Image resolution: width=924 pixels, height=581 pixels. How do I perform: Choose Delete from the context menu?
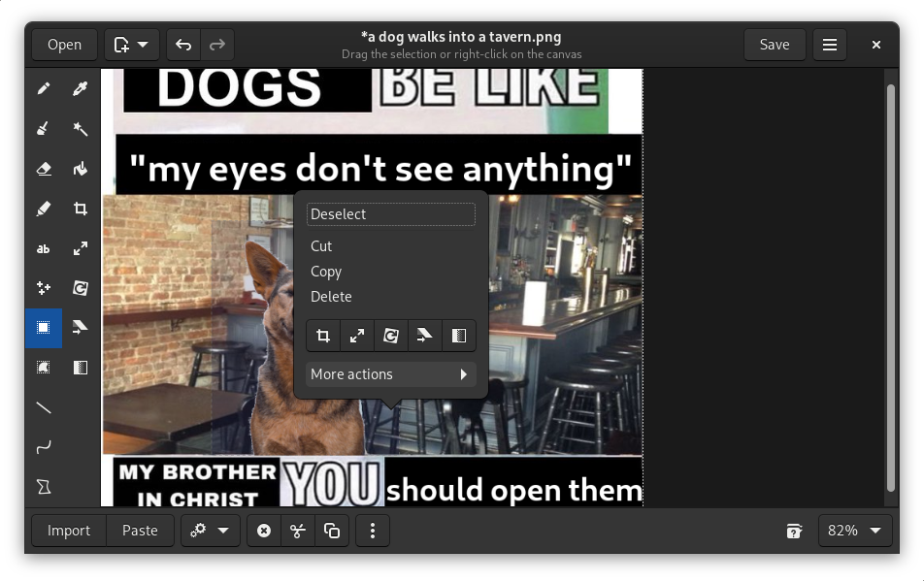point(331,297)
